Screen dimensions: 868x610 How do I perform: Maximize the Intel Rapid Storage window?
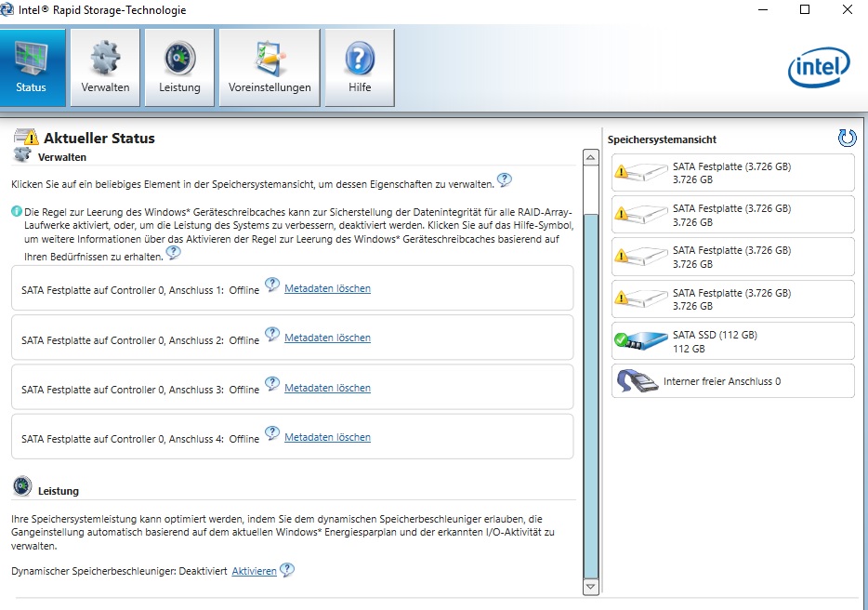805,9
